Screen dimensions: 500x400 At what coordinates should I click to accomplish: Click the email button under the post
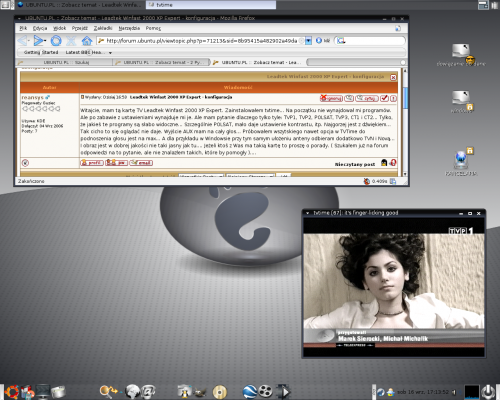[x=141, y=163]
